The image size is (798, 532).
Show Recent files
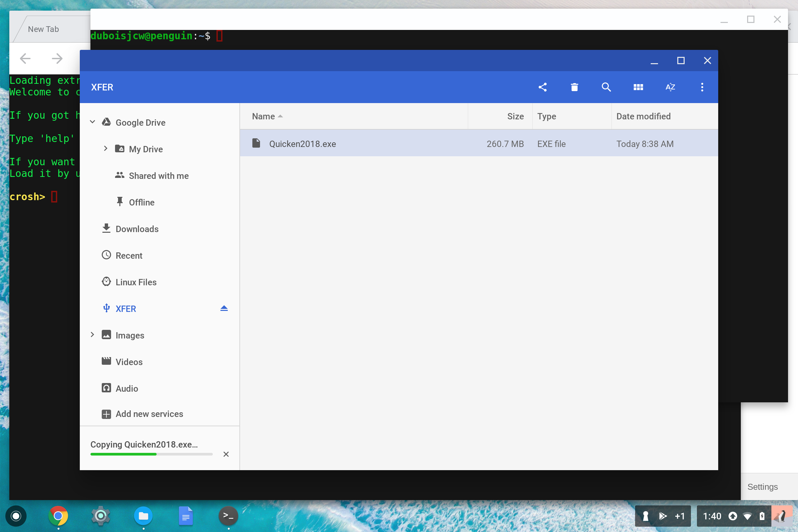[129, 255]
